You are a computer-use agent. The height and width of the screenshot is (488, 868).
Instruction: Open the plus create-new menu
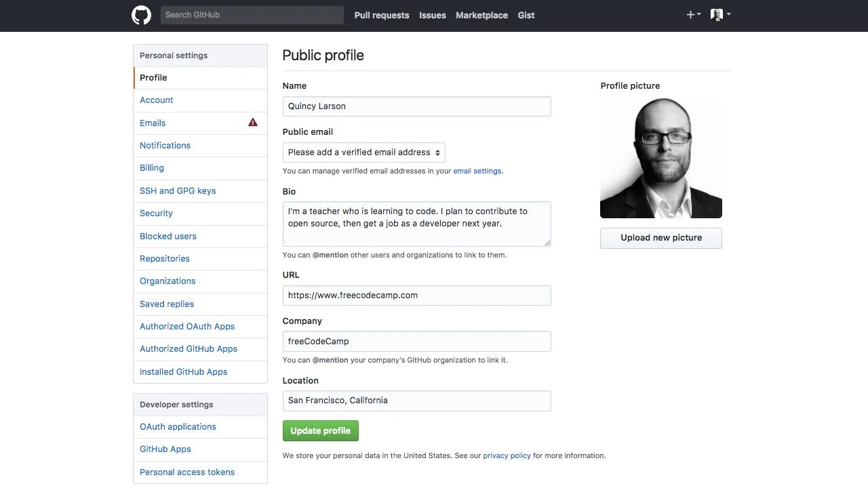click(693, 15)
